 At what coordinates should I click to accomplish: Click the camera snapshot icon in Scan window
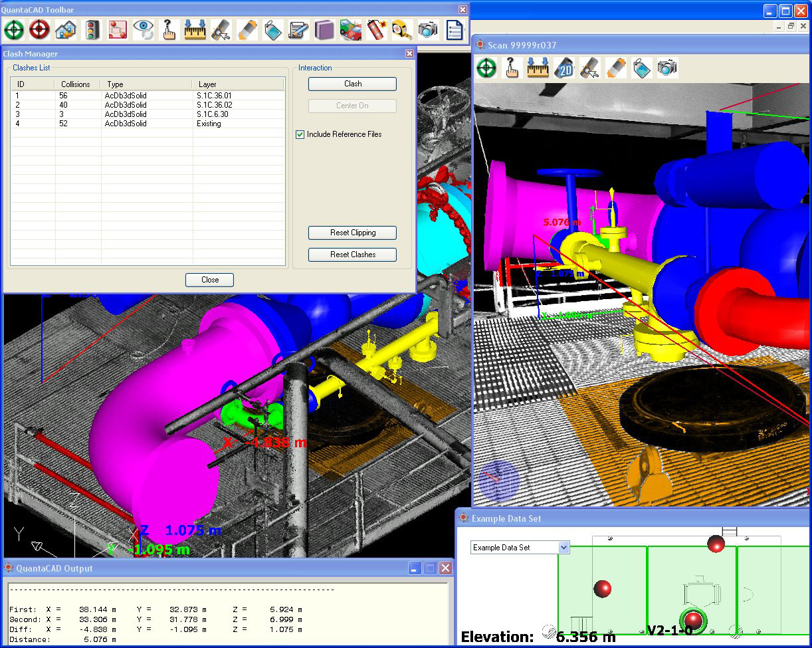(667, 68)
